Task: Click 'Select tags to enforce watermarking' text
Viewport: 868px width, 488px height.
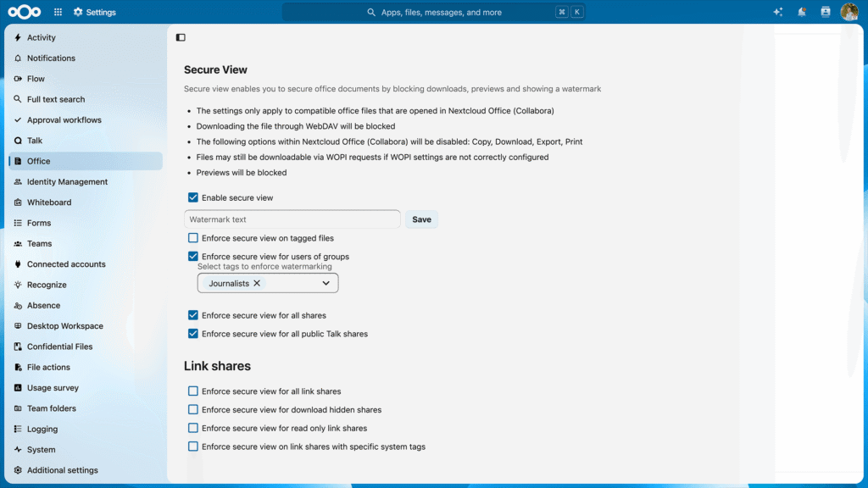Action: point(264,267)
